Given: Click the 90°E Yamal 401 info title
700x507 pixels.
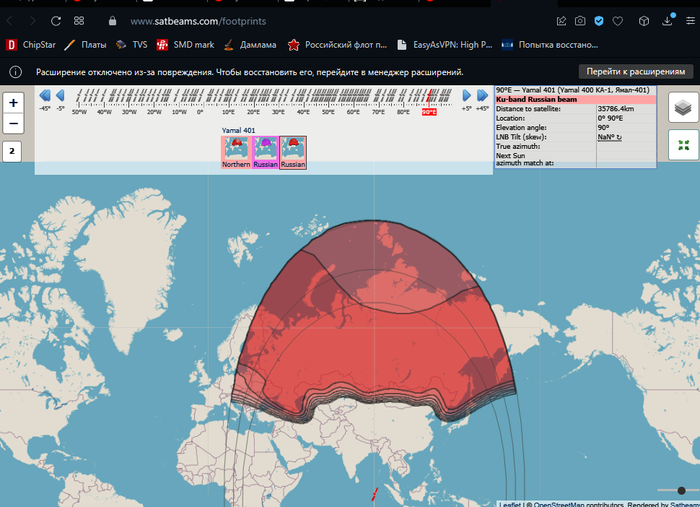Looking at the screenshot, I should [572, 90].
